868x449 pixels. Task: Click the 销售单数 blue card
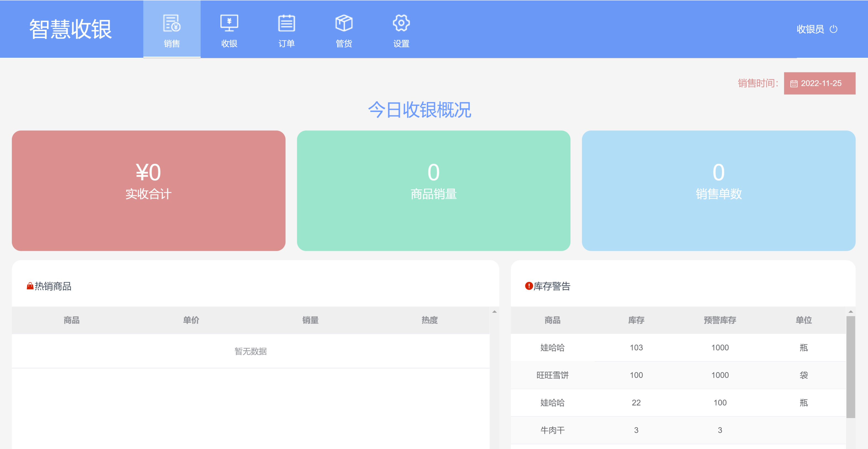tap(718, 190)
